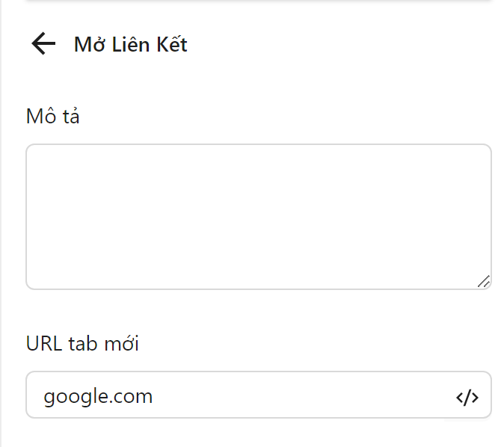Go back from the Mở Liên Kết screen
This screenshot has height=447, width=504.
point(43,45)
